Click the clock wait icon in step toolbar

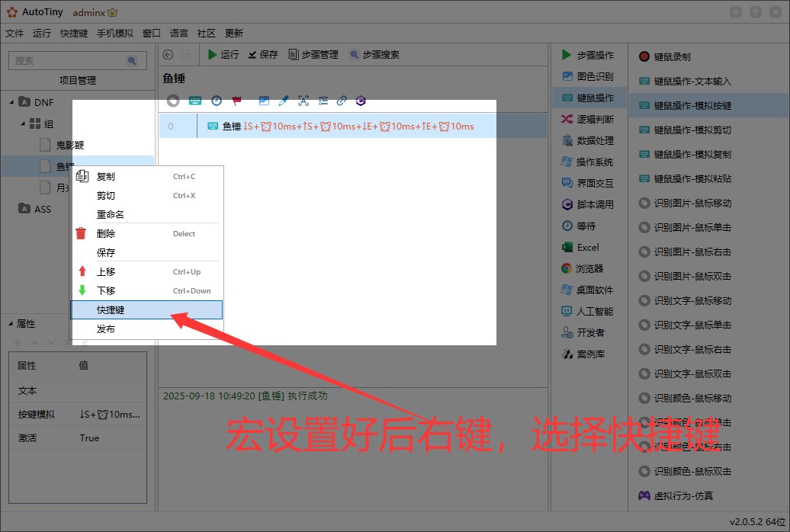(x=217, y=101)
